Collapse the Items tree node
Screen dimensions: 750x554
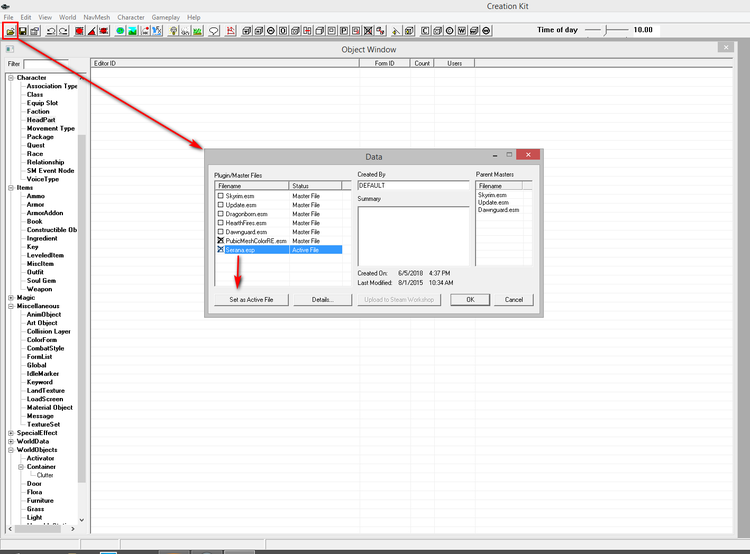click(x=11, y=188)
